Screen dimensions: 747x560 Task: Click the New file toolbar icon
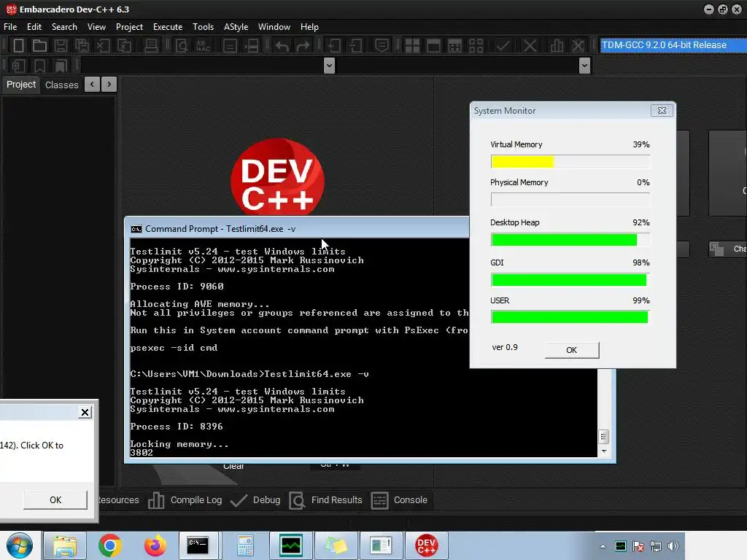[x=18, y=46]
